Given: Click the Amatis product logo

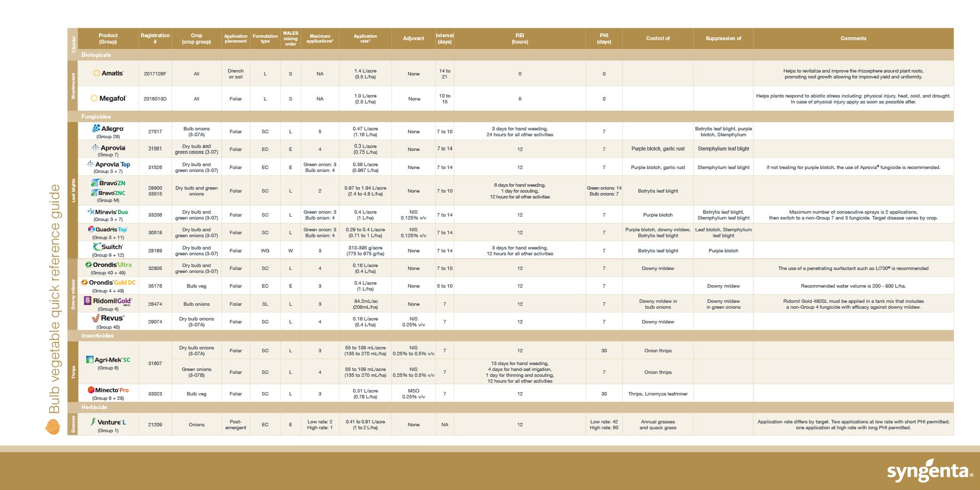Looking at the screenshot, I should click(x=108, y=73).
